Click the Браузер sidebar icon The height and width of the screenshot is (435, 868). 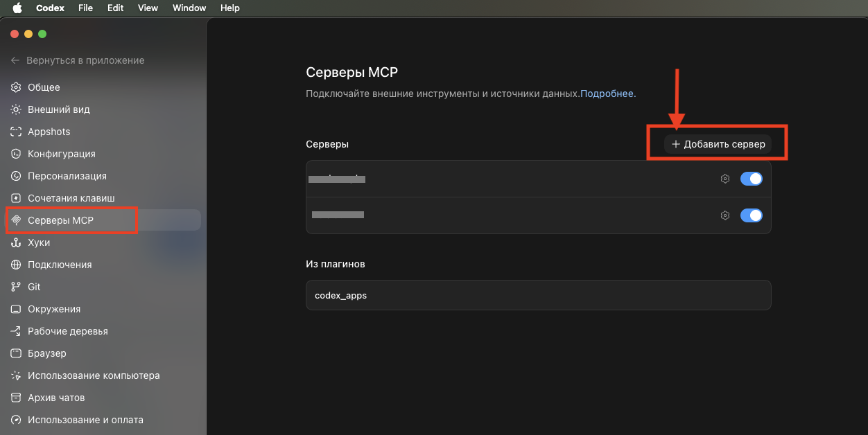pyautogui.click(x=16, y=353)
